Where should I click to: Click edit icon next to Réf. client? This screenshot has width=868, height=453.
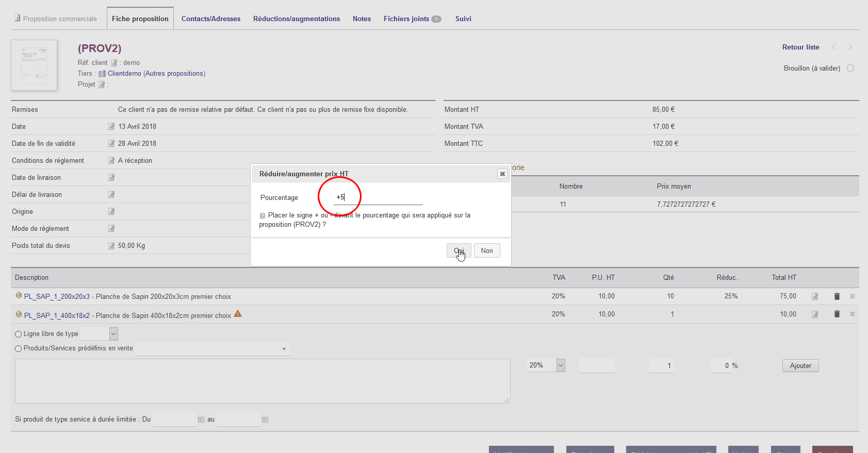(x=114, y=63)
